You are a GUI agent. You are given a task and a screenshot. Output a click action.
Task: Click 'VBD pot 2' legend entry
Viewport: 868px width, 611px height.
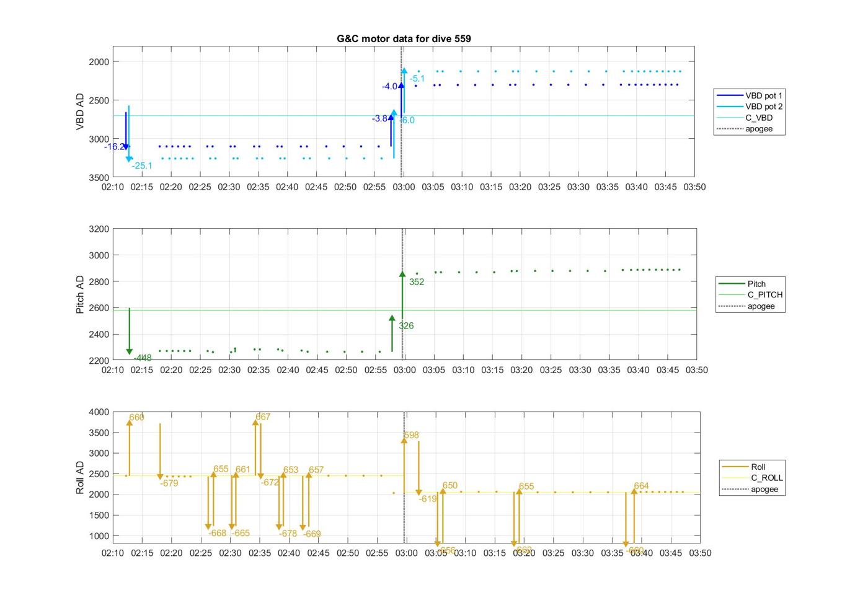750,107
